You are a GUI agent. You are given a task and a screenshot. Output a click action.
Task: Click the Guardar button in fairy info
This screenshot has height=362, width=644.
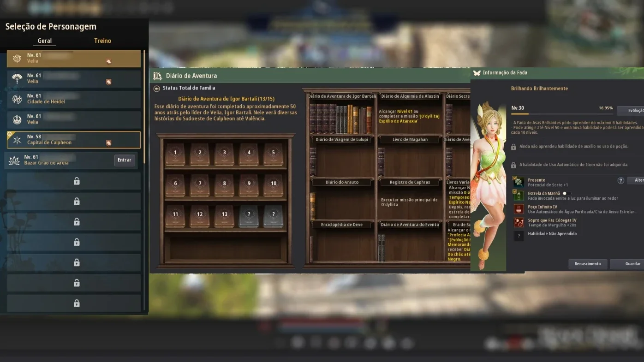click(627, 264)
